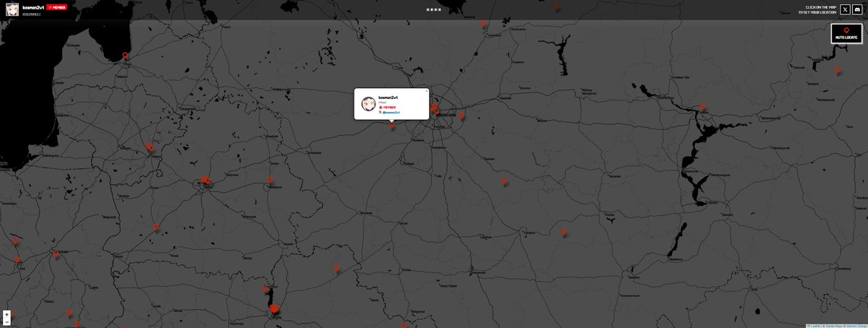Open the X (Twitter) link in header
868x328 pixels.
846,9
